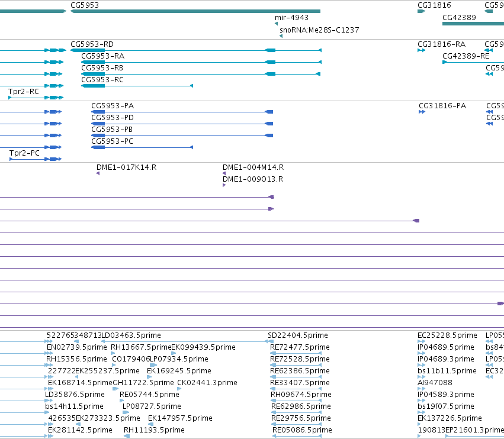Click the LP07934.5prime EST label
This screenshot has height=439, width=504.
179,359
